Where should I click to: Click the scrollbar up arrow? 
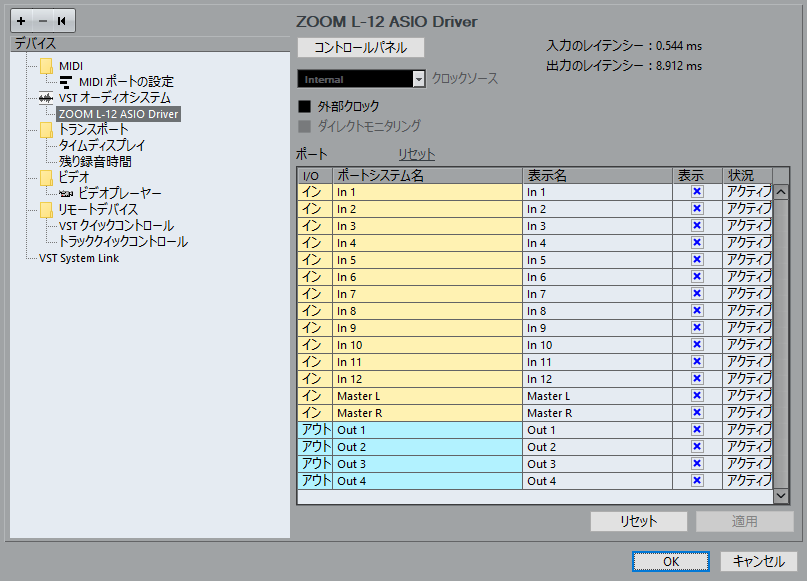(781, 192)
